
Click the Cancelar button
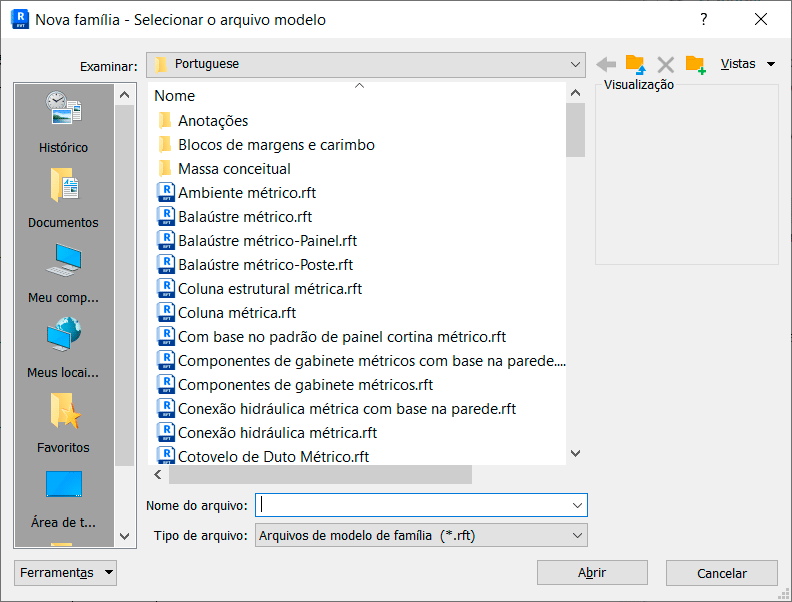[722, 573]
